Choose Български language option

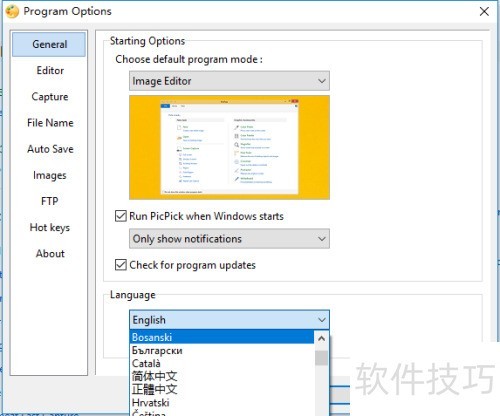(x=222, y=350)
